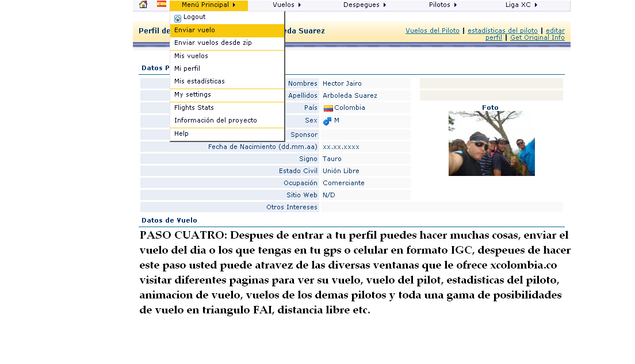Choose Enviar vuelo menu entry
Image resolution: width=635 pixels, height=364 pixels.
(227, 30)
